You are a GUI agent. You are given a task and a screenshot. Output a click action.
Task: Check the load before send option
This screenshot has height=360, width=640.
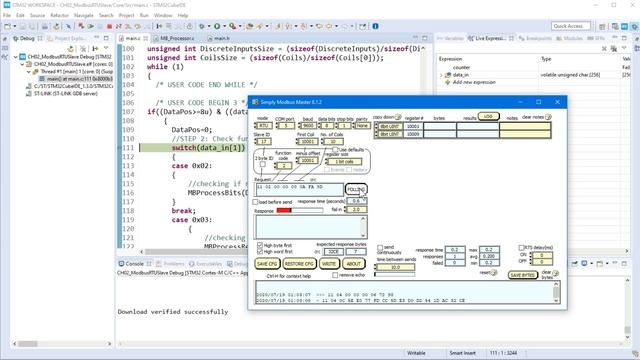pos(256,202)
